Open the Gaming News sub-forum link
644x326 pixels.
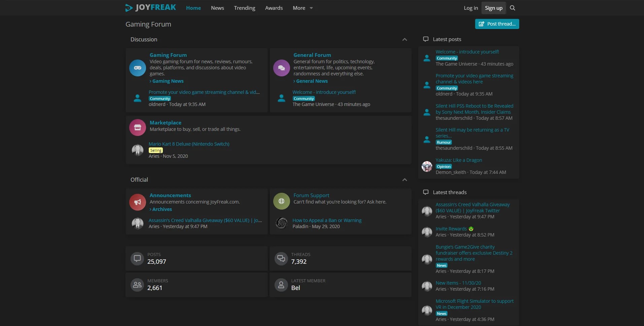coord(168,81)
